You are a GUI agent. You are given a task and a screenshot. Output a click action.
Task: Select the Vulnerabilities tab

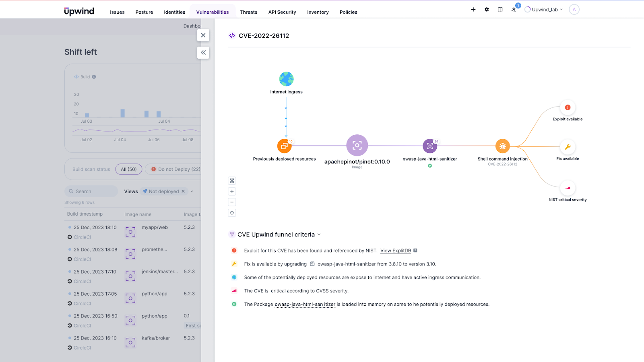tap(213, 12)
